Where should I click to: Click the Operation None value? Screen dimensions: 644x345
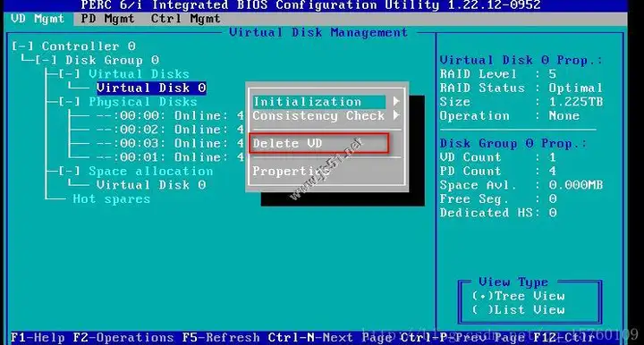coord(563,115)
